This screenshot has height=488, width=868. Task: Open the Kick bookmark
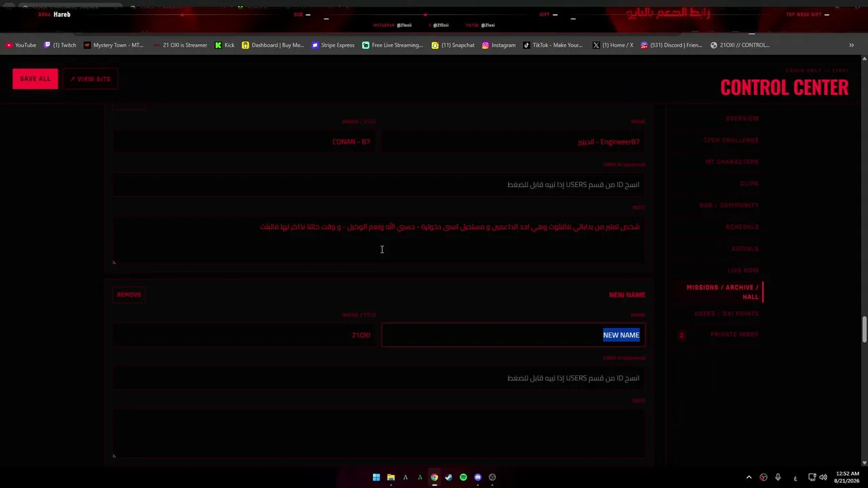point(224,45)
